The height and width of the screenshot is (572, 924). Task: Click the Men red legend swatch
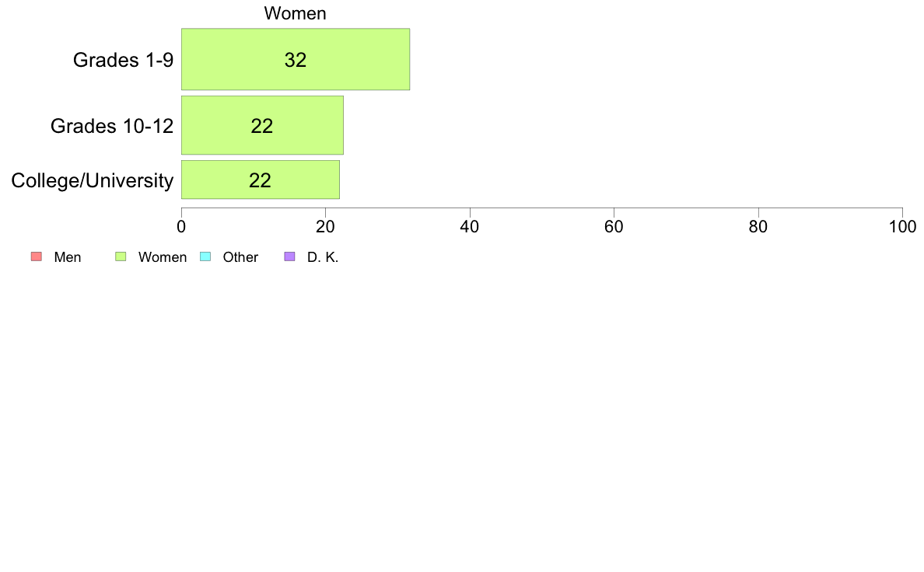click(x=37, y=256)
